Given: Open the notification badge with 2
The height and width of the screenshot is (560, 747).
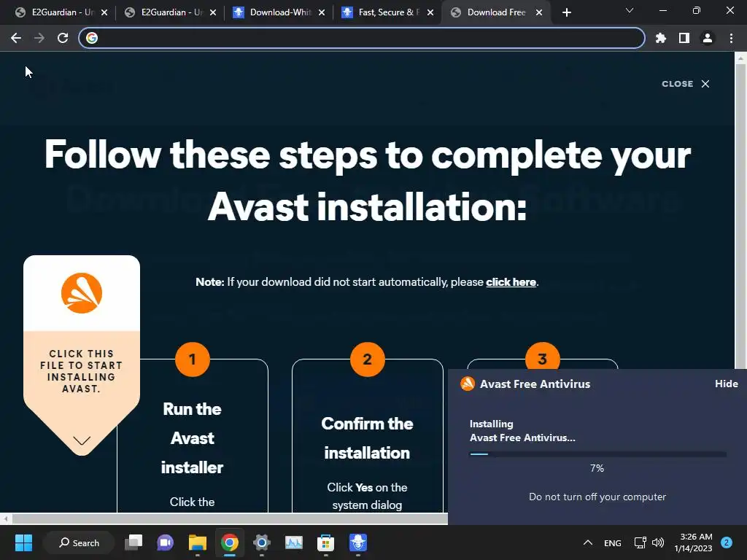Looking at the screenshot, I should coord(727,542).
